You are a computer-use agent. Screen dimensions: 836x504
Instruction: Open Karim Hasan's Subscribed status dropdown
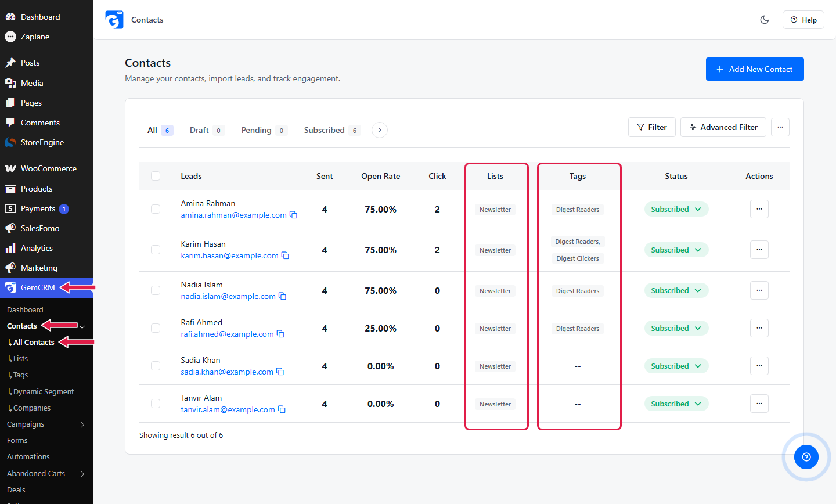tap(676, 250)
